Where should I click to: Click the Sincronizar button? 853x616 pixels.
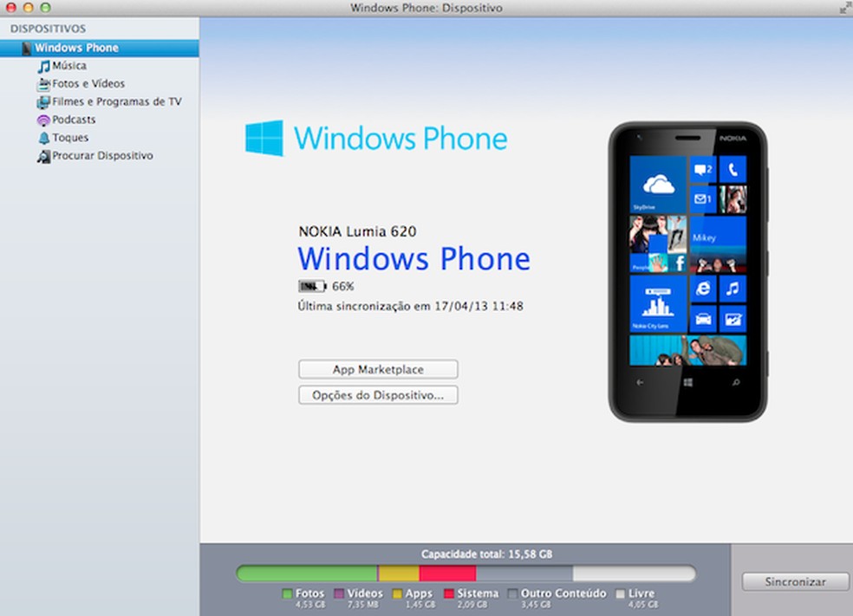pyautogui.click(x=795, y=581)
